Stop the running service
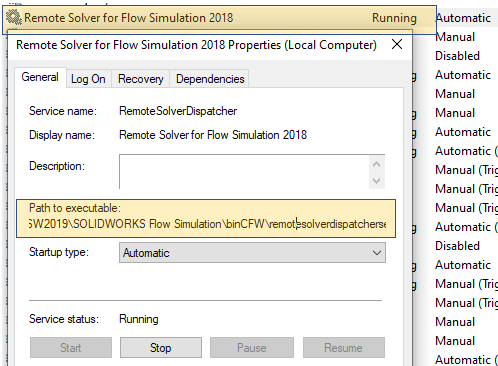Viewport: 498px width, 366px height. [161, 348]
